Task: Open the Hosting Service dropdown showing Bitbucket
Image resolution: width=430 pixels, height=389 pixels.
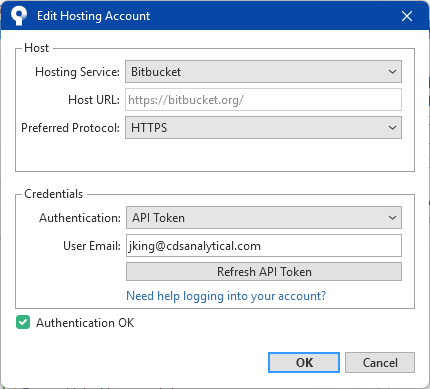Action: (263, 72)
